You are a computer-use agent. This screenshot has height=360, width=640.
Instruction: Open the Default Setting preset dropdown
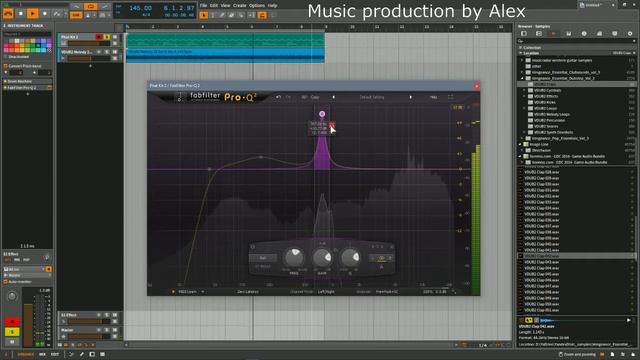(x=372, y=97)
